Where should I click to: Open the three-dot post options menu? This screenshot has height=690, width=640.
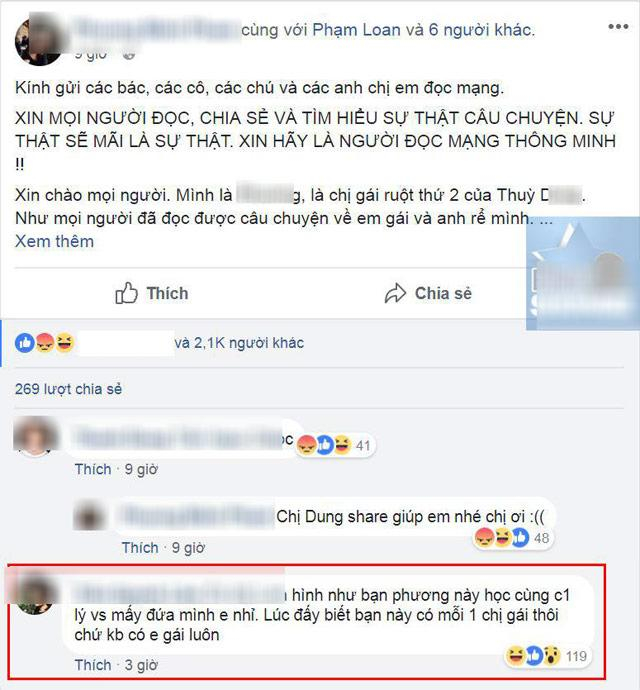618,26
